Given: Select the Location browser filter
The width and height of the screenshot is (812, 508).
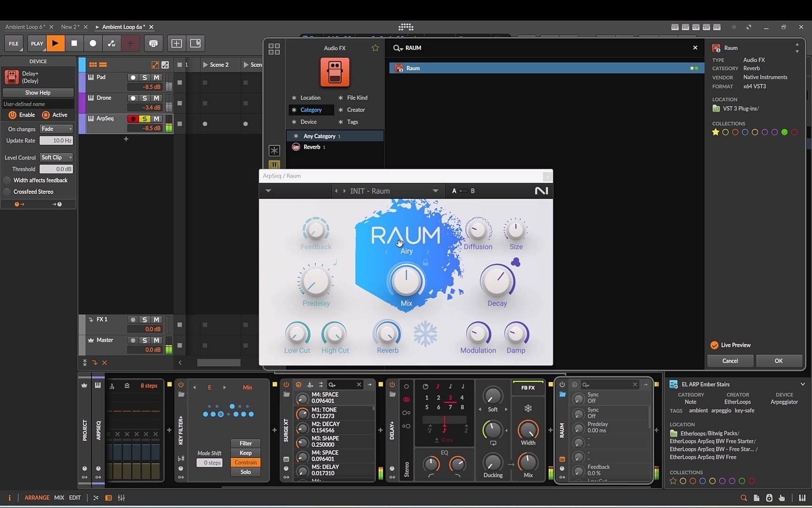Looking at the screenshot, I should click(x=310, y=97).
